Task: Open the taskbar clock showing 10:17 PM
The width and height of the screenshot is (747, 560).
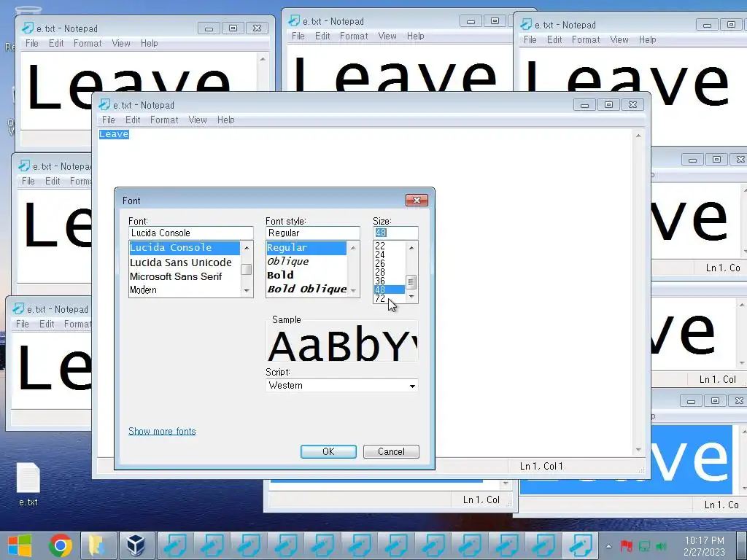Action: pyautogui.click(x=704, y=545)
